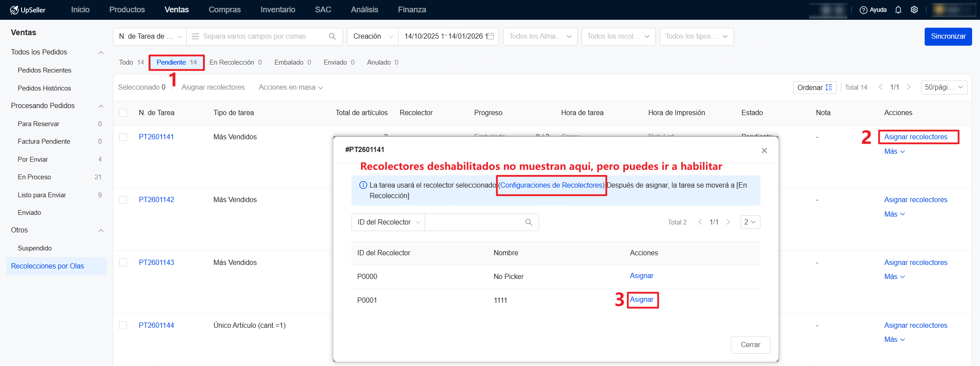Click the search magnifier in task filter
The image size is (980, 366).
pyautogui.click(x=333, y=36)
